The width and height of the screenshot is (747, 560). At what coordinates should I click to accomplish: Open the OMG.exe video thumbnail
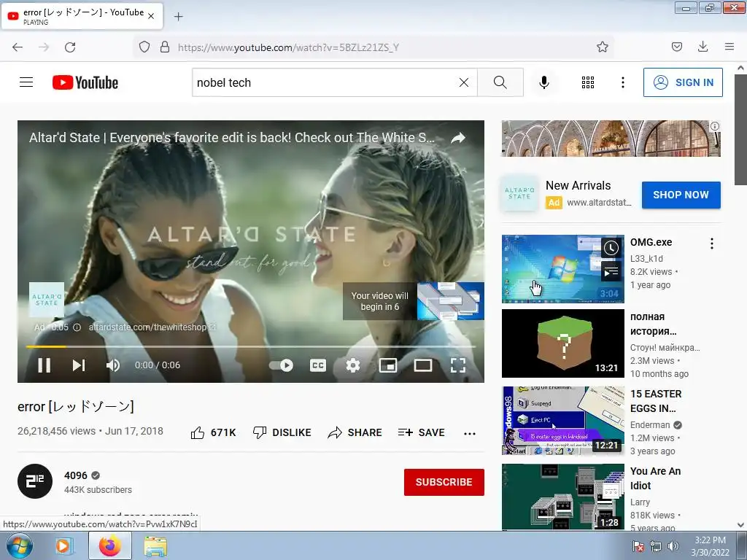click(562, 268)
